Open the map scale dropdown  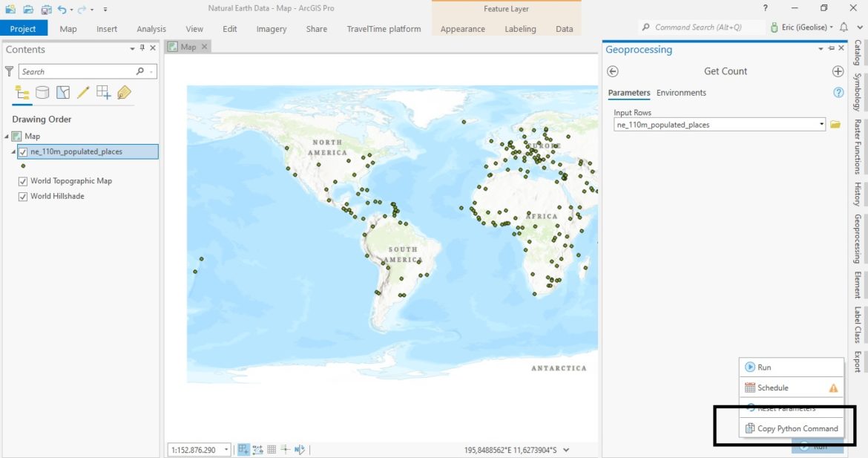click(x=226, y=450)
